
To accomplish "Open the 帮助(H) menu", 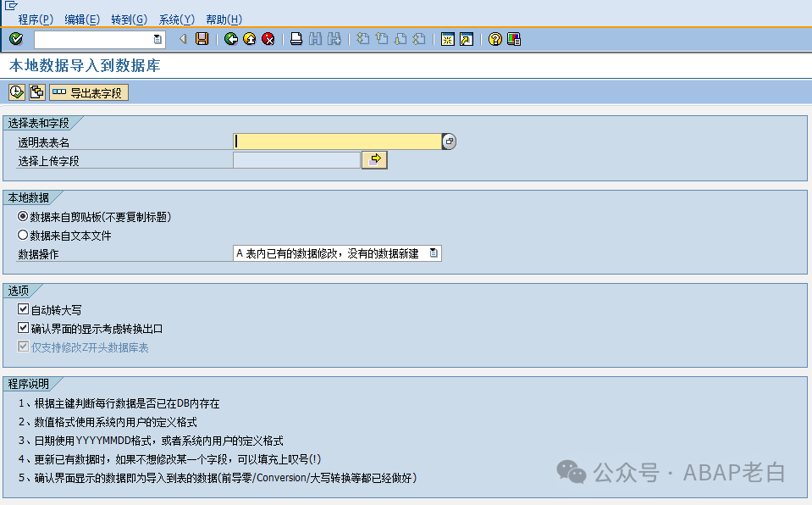I will point(224,19).
